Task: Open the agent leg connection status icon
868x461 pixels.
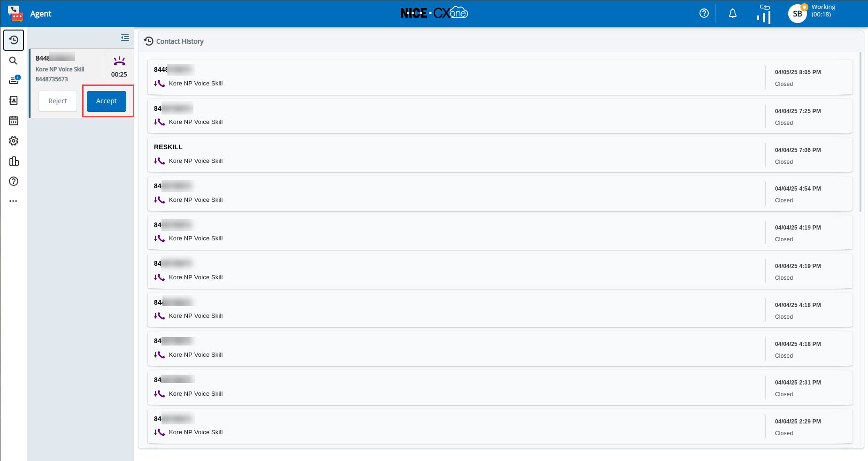Action: (764, 14)
